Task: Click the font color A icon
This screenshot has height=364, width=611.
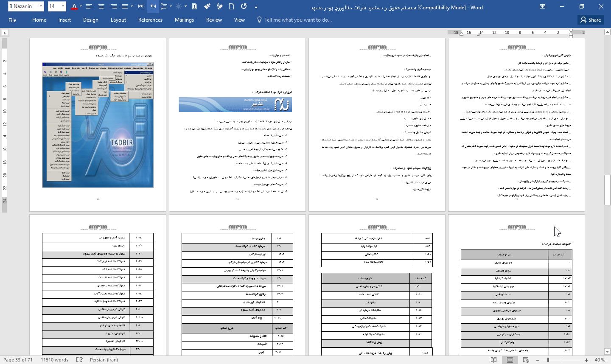Action: [74, 6]
